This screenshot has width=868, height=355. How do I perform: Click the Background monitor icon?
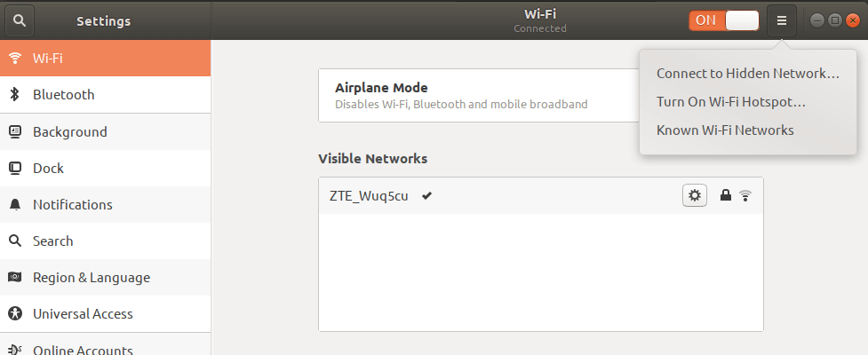15,131
